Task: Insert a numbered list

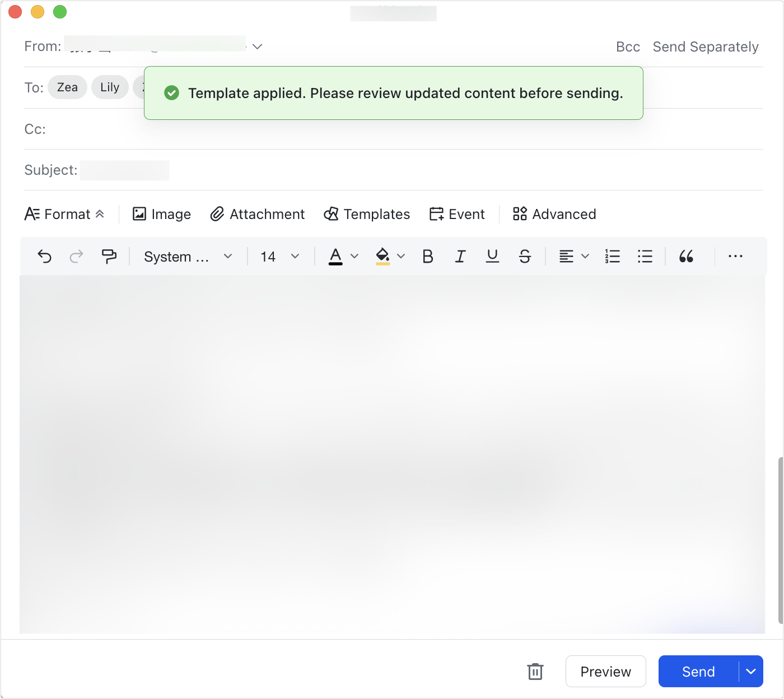Action: point(612,257)
